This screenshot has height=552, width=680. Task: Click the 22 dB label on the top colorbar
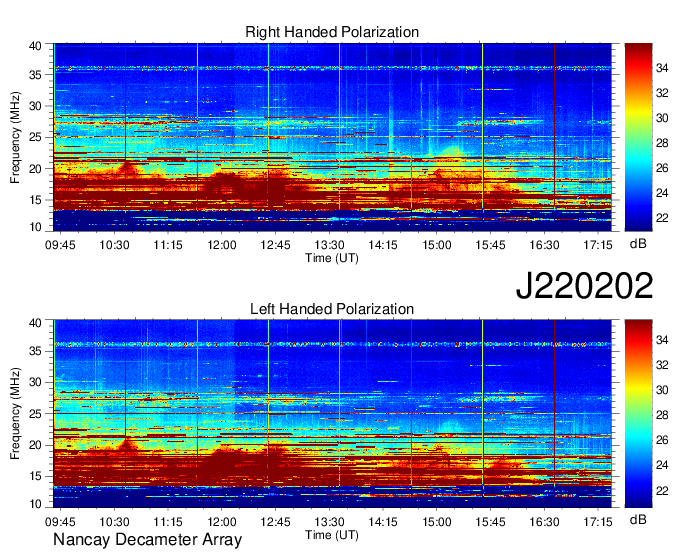pyautogui.click(x=662, y=218)
